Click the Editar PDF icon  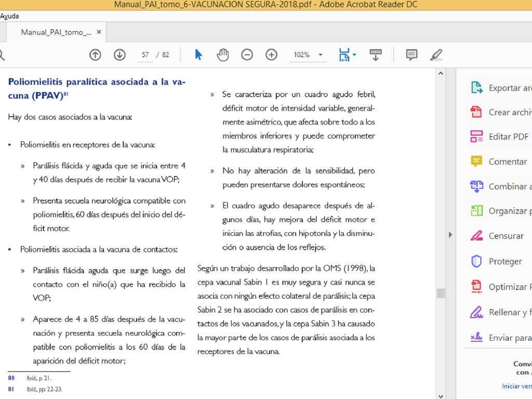(x=477, y=137)
